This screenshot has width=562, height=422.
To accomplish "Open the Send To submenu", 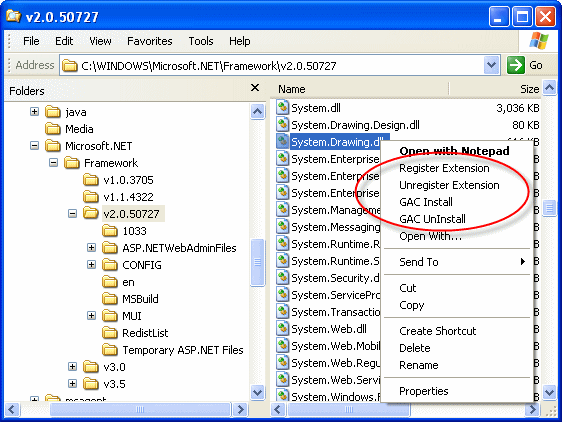I will pos(457,262).
